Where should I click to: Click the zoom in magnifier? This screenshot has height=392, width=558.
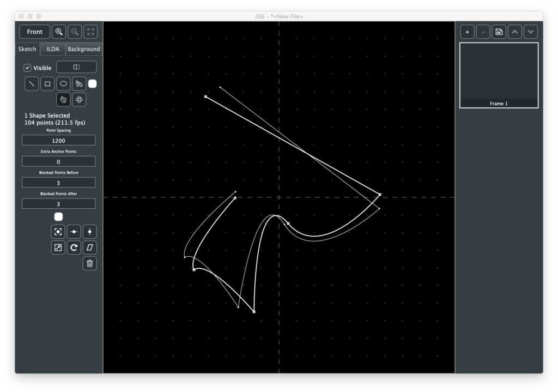59,32
